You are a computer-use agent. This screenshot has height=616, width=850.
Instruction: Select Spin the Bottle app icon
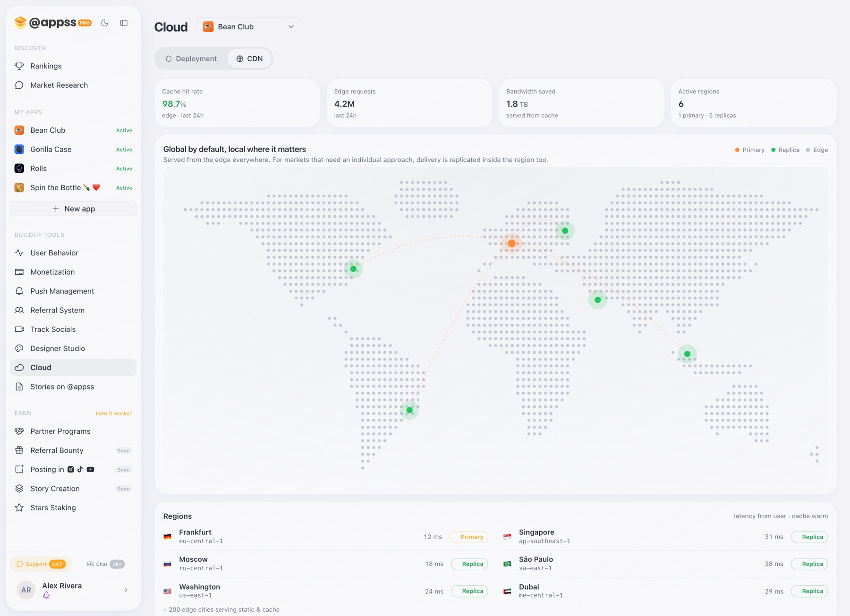(x=19, y=187)
